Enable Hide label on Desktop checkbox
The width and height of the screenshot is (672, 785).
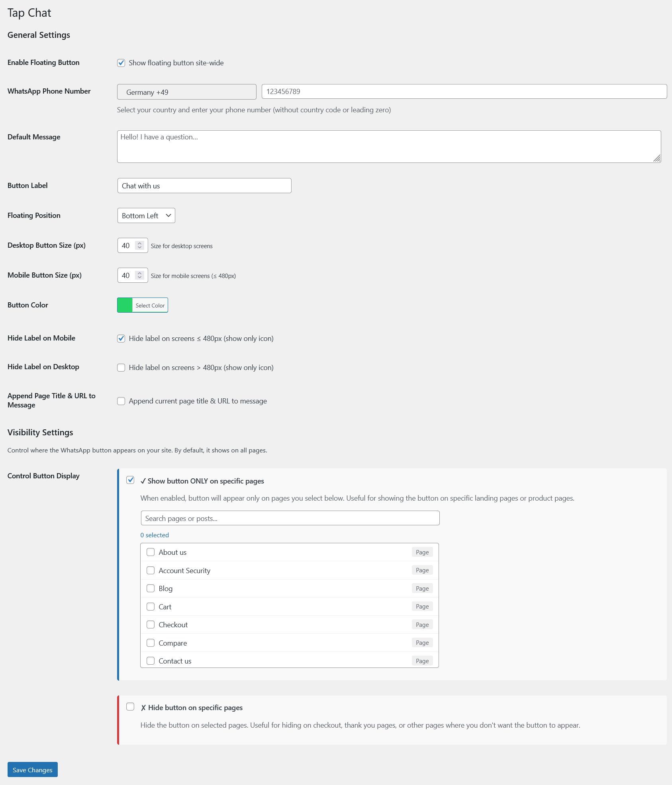(x=121, y=368)
